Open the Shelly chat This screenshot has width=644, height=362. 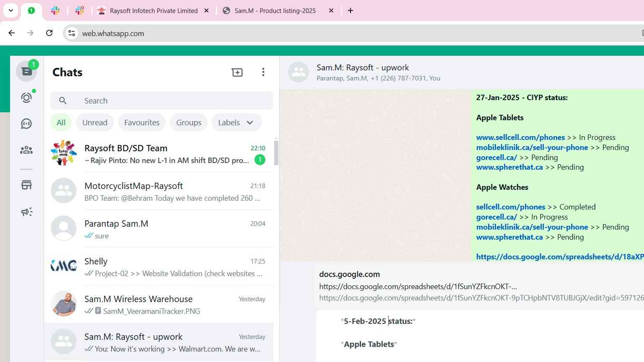click(158, 266)
